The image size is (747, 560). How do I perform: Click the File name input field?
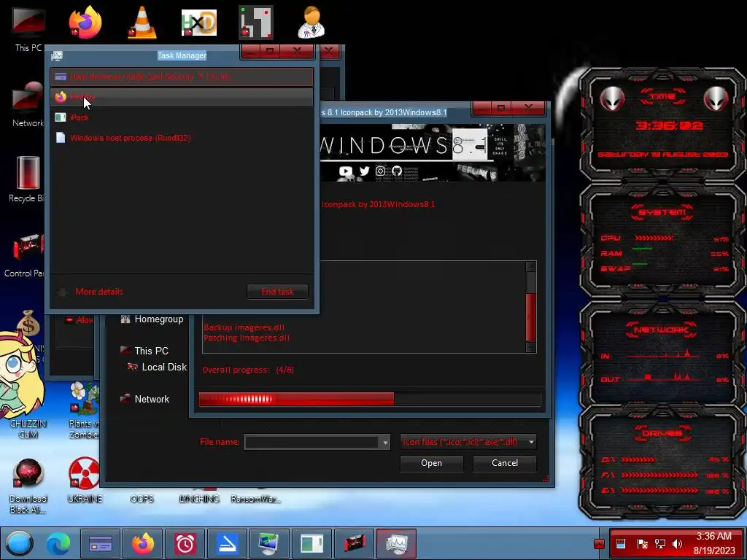pyautogui.click(x=312, y=442)
